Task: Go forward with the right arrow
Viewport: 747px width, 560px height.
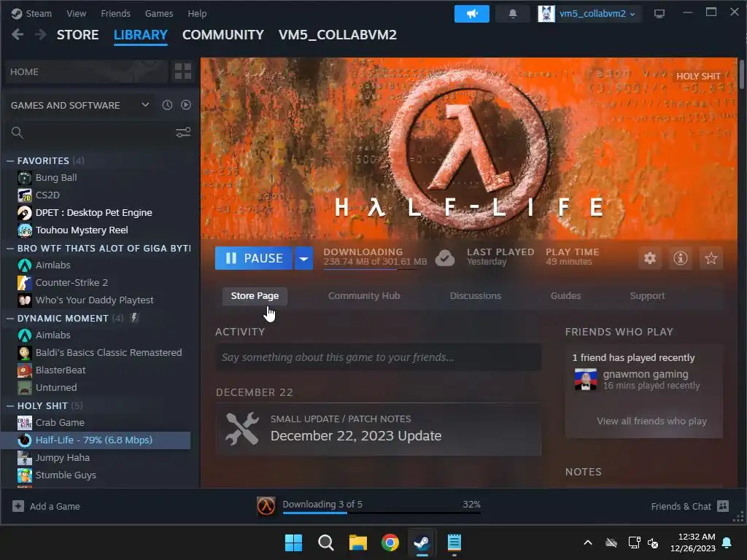Action: [x=41, y=35]
